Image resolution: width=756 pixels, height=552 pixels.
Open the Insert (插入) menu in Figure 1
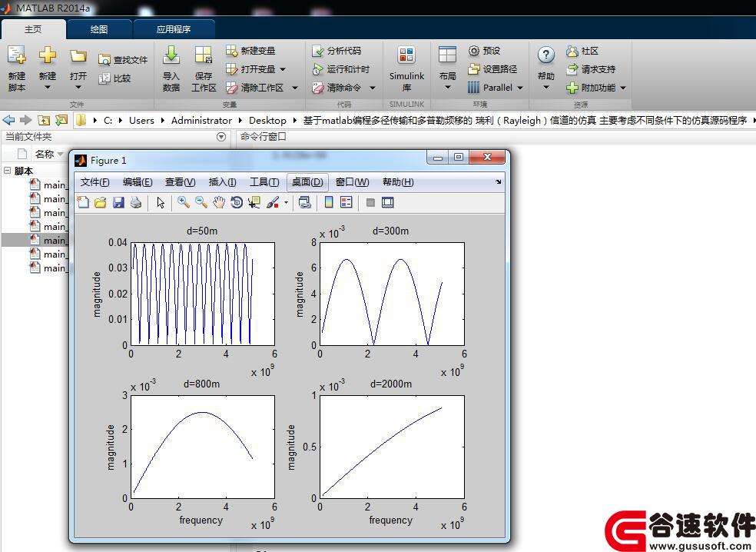[x=222, y=182]
